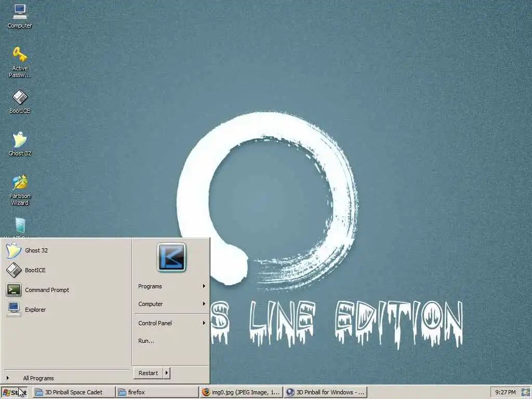Show All Programs list
This screenshot has width=532, height=399.
pyautogui.click(x=38, y=378)
